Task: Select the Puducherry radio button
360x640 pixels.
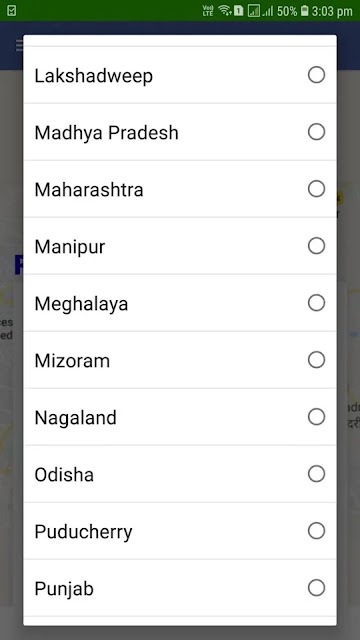Action: point(316,531)
